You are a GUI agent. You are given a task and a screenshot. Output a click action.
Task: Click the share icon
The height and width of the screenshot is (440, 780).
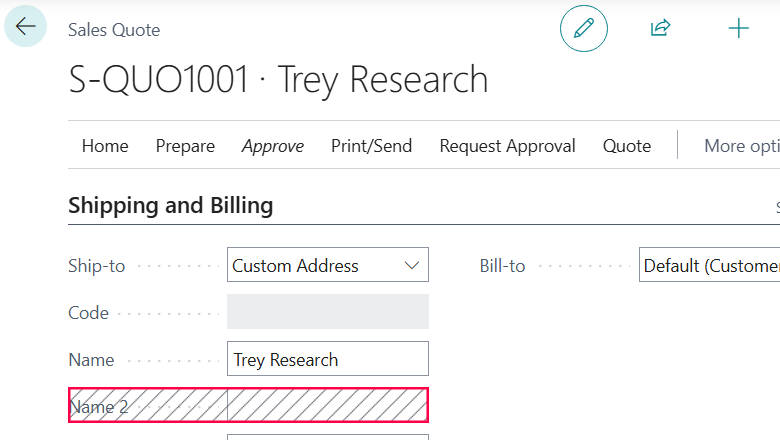click(x=660, y=29)
